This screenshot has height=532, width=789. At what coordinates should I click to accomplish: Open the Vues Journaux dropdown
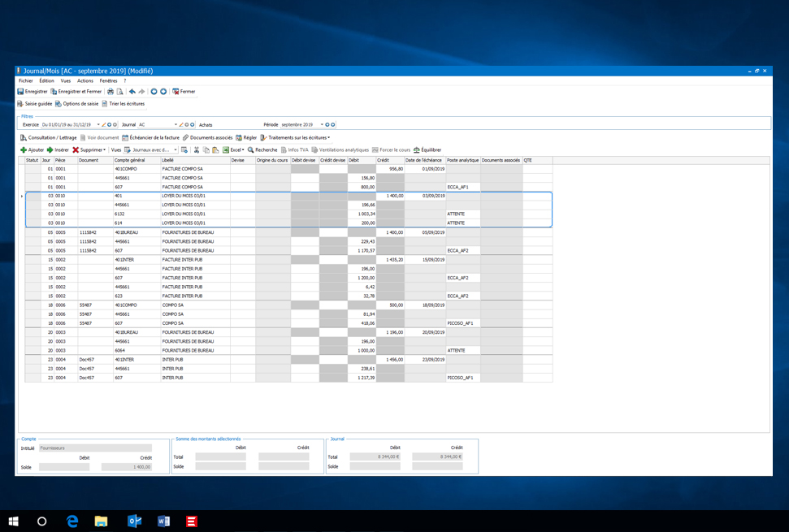pos(176,150)
